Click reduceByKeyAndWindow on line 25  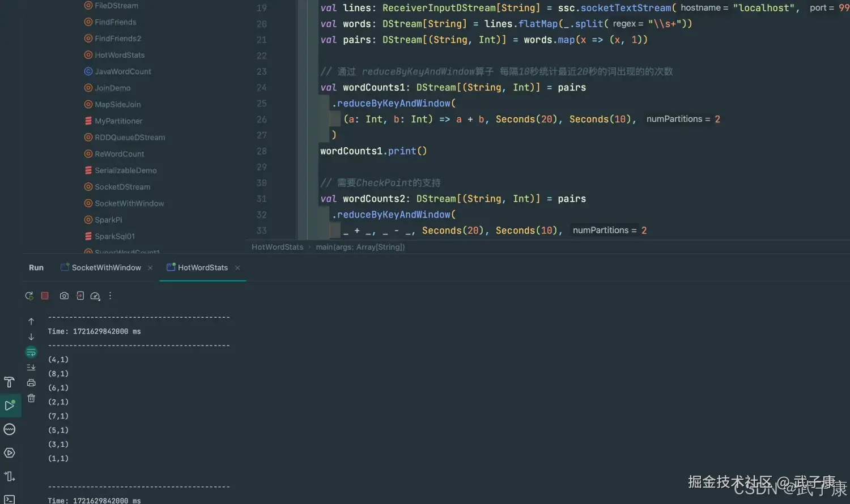[x=394, y=104]
